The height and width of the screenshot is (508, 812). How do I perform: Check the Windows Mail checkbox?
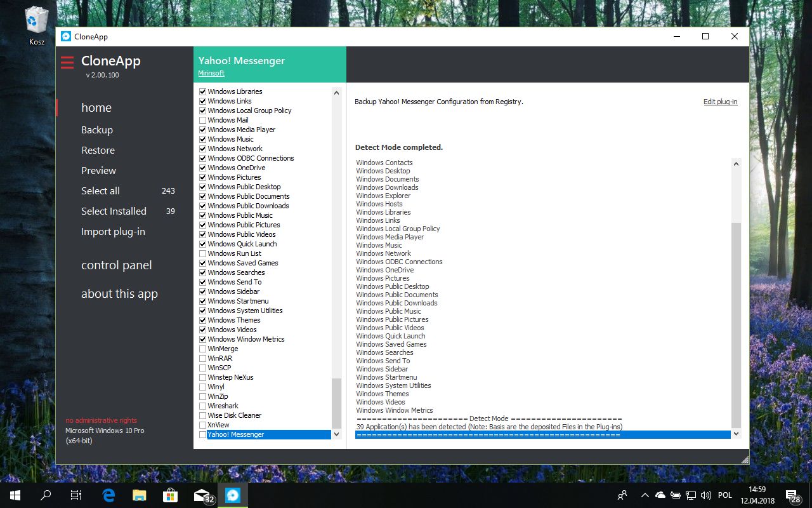click(203, 120)
